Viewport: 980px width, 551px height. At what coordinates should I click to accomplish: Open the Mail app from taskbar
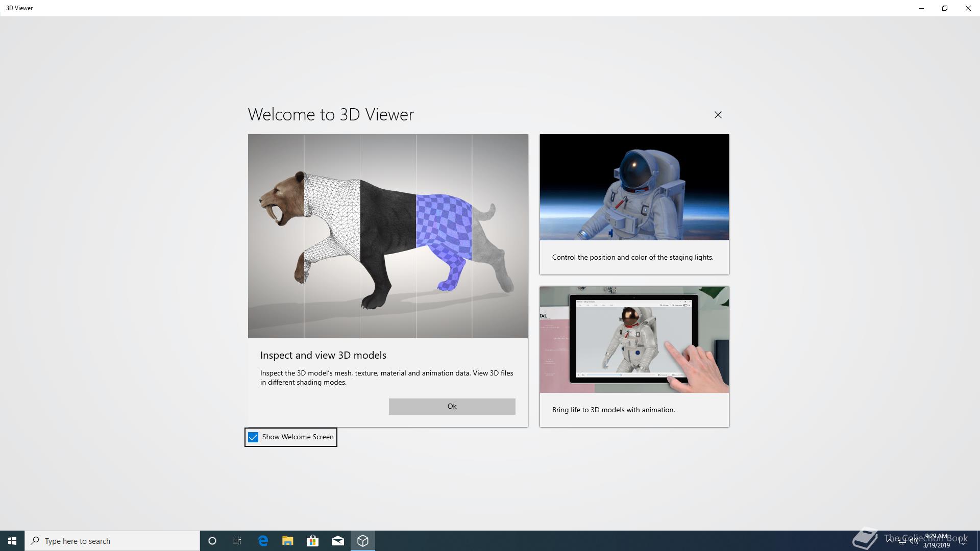click(x=338, y=541)
